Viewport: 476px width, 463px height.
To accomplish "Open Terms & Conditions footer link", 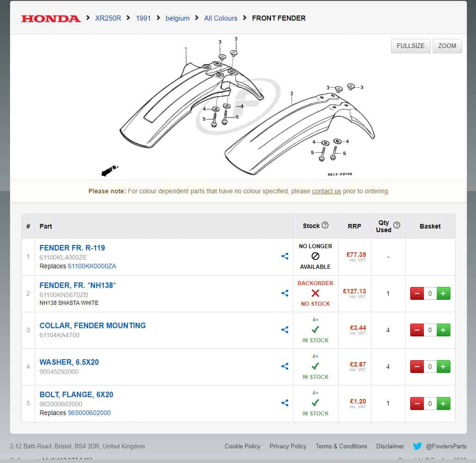I will pyautogui.click(x=341, y=446).
